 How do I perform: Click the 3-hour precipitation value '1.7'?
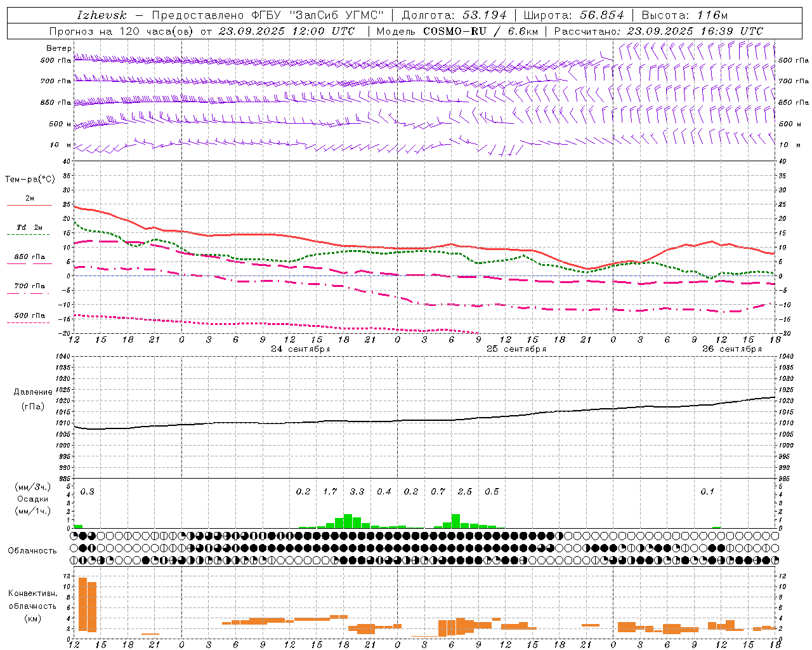(x=330, y=491)
